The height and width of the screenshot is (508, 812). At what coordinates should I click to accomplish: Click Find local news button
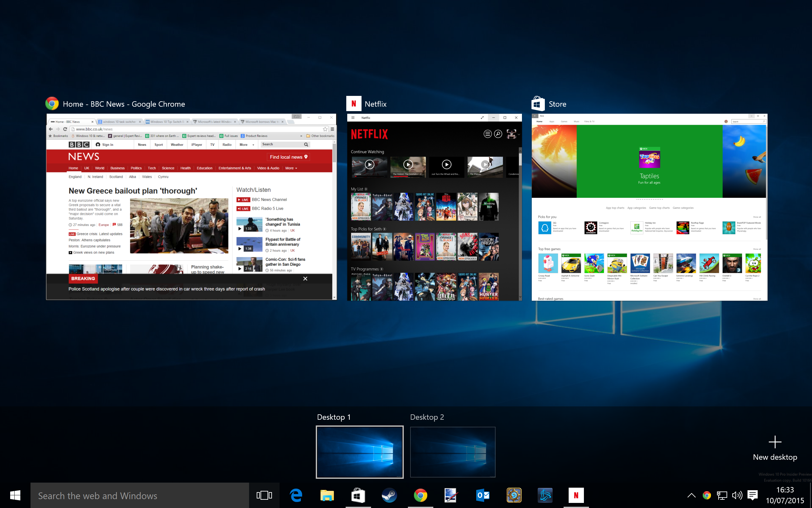pos(288,157)
